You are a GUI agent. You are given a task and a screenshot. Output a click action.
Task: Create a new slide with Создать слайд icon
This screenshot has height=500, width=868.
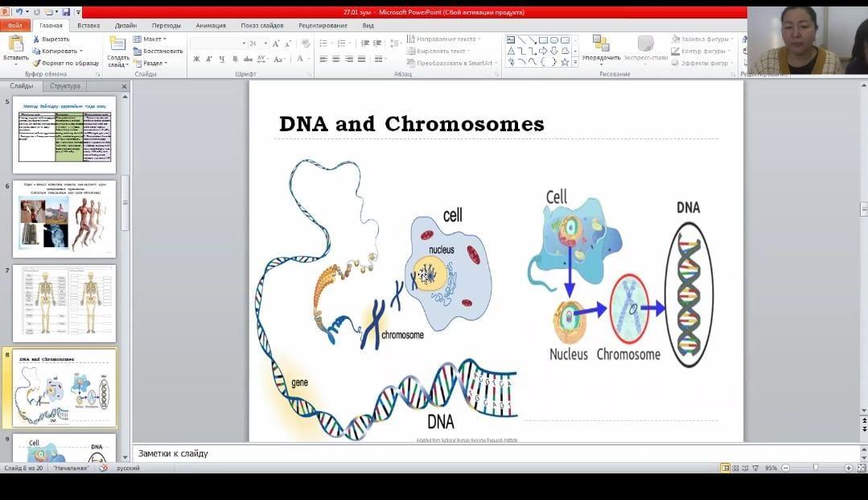[117, 43]
